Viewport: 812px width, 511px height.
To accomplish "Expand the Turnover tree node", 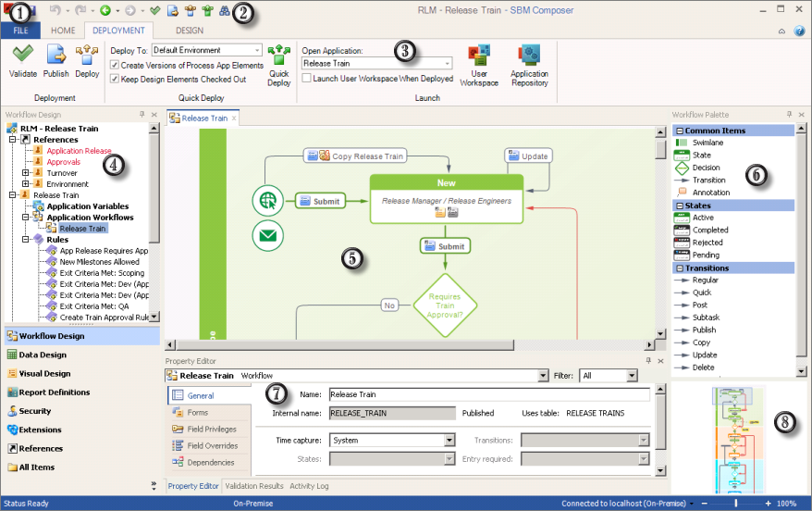I will pos(25,172).
